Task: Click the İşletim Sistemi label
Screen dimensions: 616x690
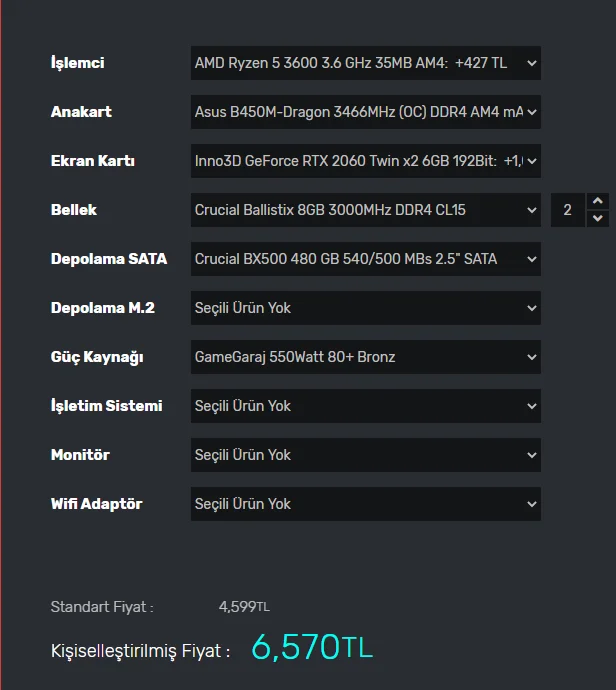Action: [106, 406]
